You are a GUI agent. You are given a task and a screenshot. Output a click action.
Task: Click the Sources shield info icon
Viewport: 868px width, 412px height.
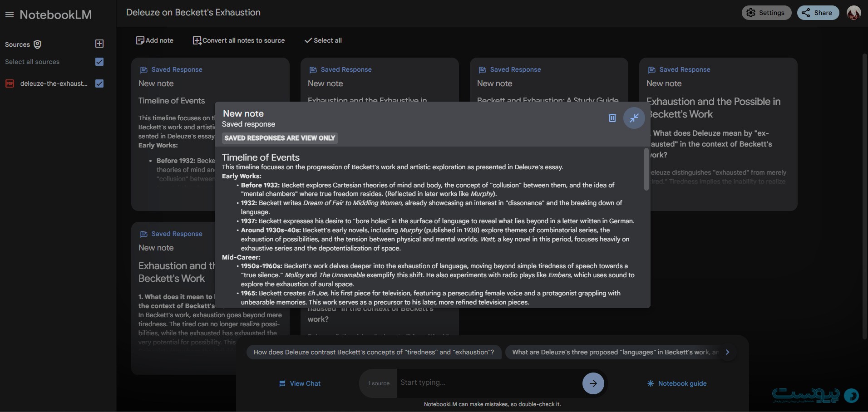[x=38, y=44]
